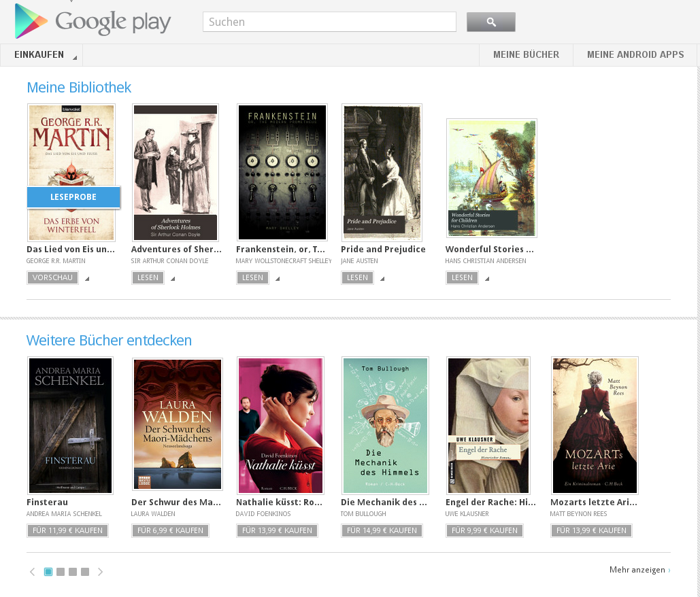Open the Laura Walden book cover

coord(178,424)
